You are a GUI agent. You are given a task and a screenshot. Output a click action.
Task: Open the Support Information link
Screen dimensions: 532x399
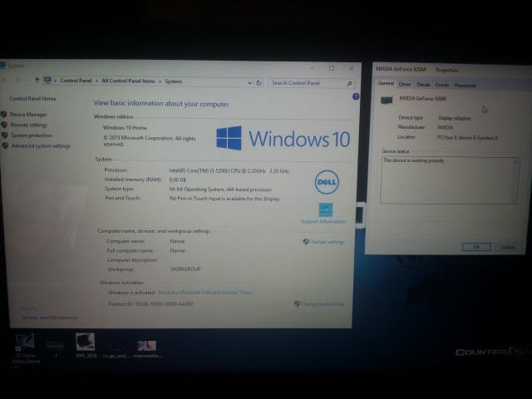(x=323, y=221)
